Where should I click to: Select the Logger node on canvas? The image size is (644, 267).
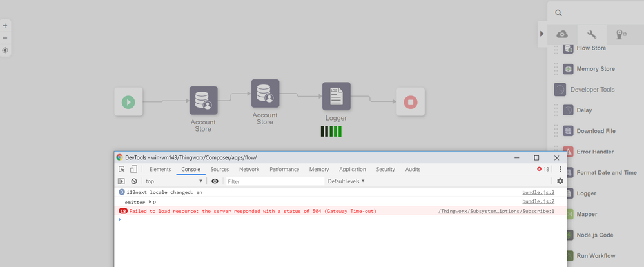(337, 96)
